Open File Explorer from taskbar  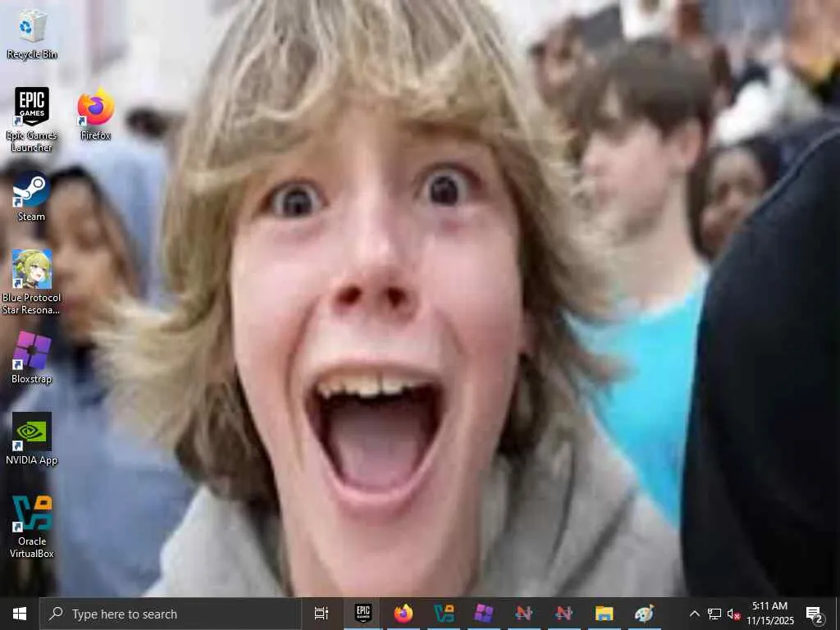(604, 614)
